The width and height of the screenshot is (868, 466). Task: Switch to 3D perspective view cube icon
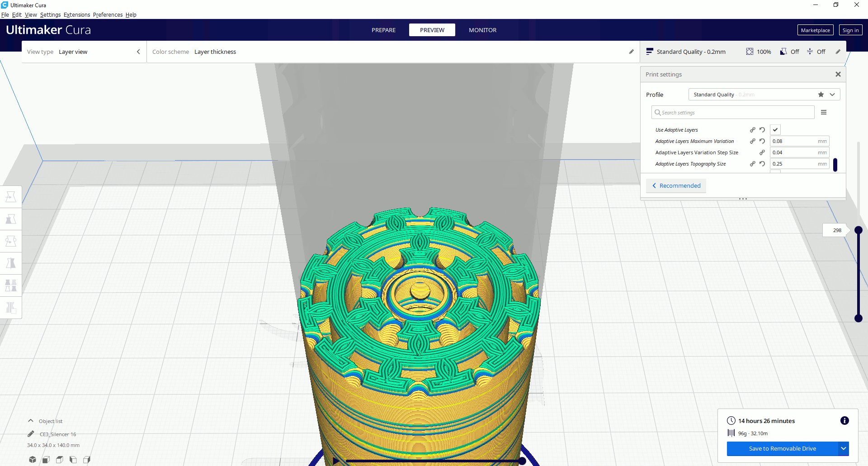click(33, 460)
